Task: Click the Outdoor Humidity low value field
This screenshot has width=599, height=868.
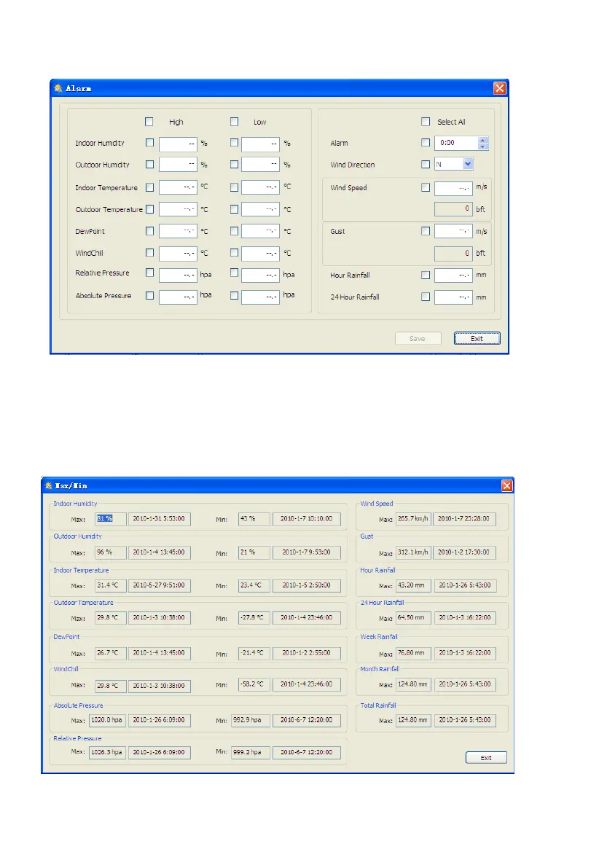Action: tap(260, 165)
